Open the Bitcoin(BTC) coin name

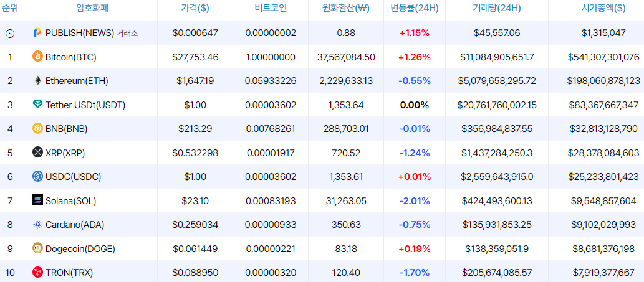(x=71, y=57)
